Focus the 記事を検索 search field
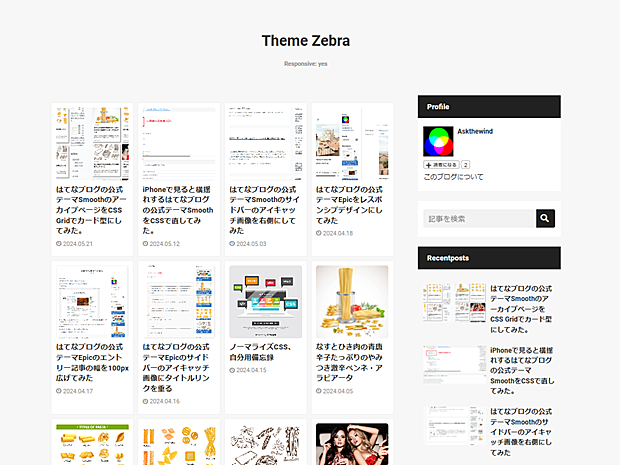The image size is (620, 465). [480, 218]
